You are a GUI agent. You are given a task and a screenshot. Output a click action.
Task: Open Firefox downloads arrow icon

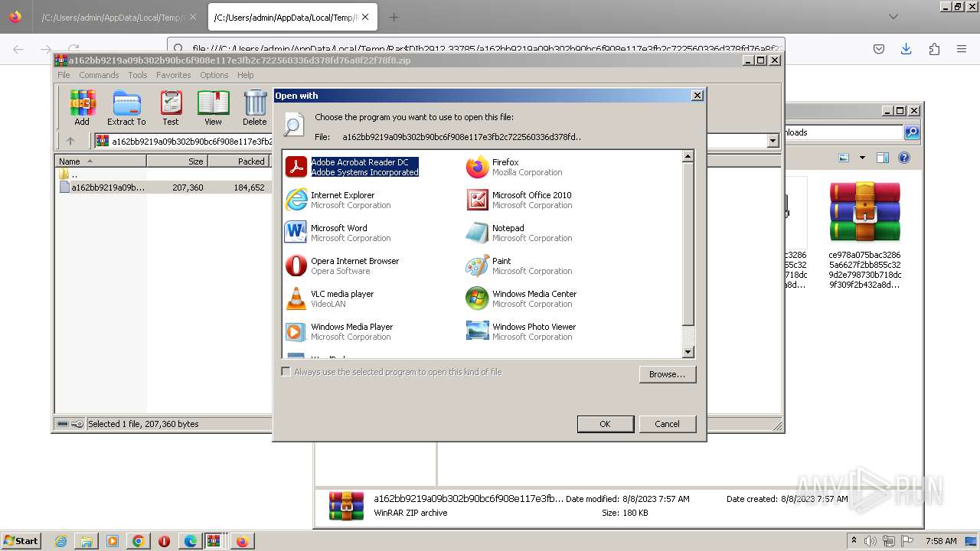click(906, 49)
